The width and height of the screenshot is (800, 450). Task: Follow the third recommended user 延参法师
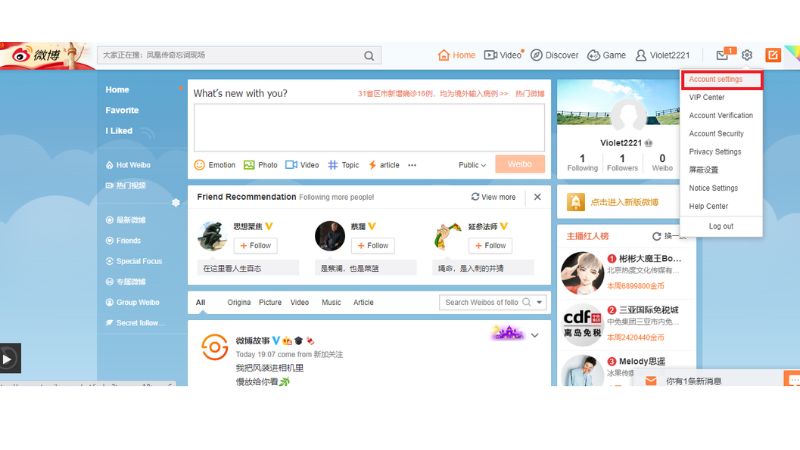click(490, 246)
